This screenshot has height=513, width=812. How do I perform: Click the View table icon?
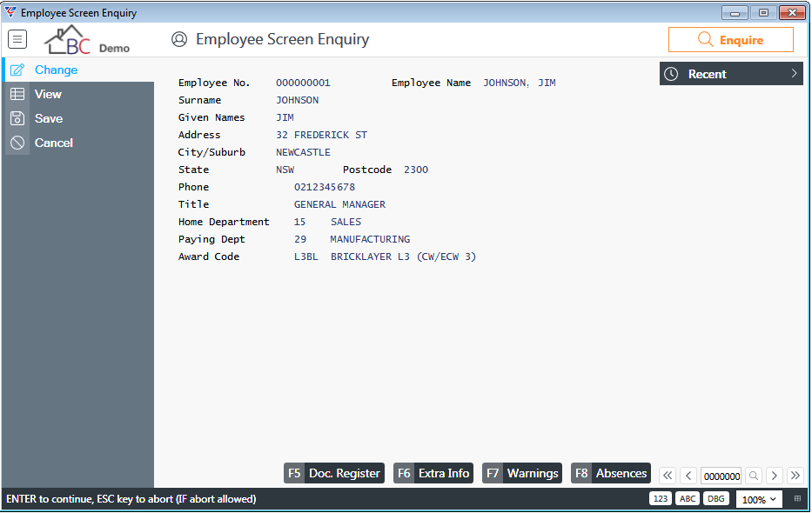(x=17, y=94)
